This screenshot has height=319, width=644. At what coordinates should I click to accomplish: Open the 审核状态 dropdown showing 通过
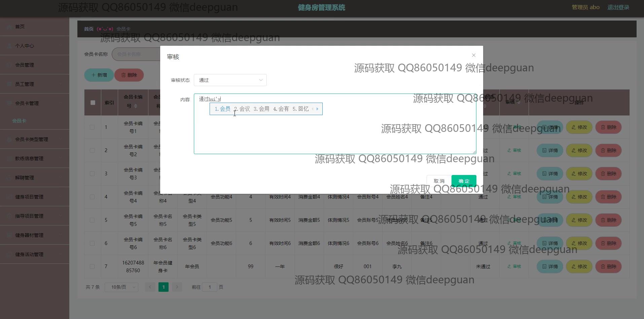point(230,80)
